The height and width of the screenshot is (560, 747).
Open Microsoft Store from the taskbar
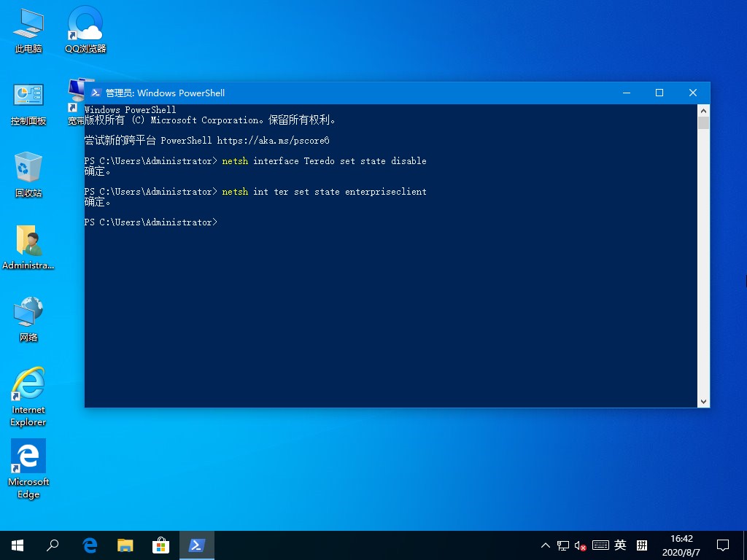coord(161,545)
